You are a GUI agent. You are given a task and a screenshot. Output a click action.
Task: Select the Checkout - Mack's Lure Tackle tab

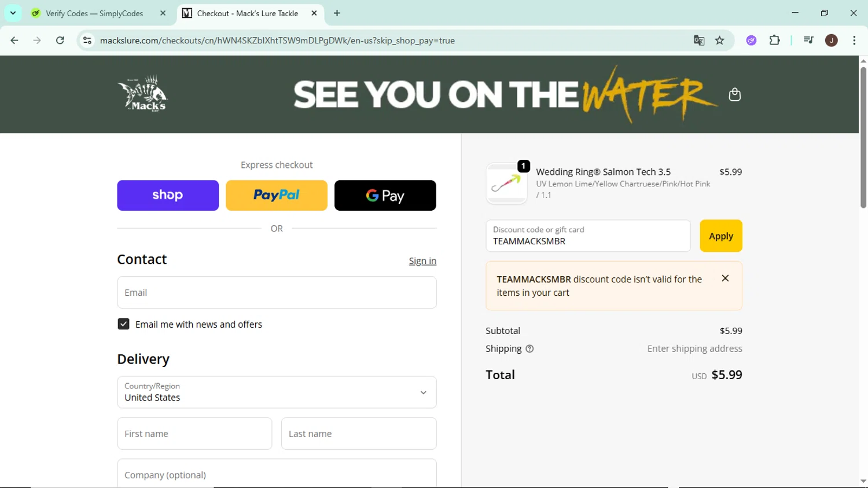(249, 13)
